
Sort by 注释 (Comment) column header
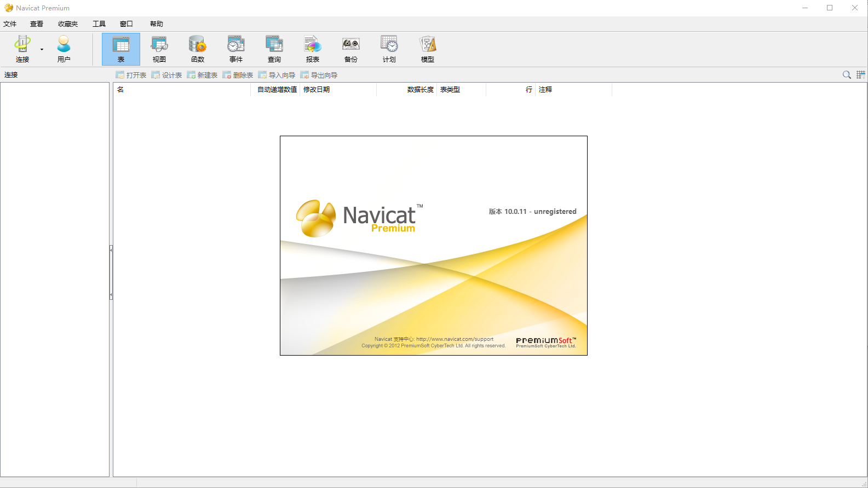coord(574,90)
